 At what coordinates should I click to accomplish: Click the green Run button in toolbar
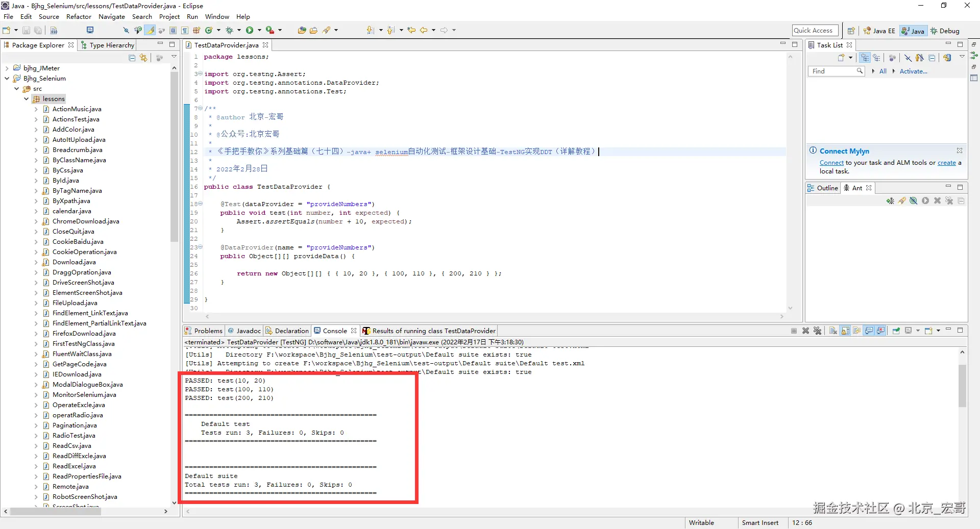point(250,30)
